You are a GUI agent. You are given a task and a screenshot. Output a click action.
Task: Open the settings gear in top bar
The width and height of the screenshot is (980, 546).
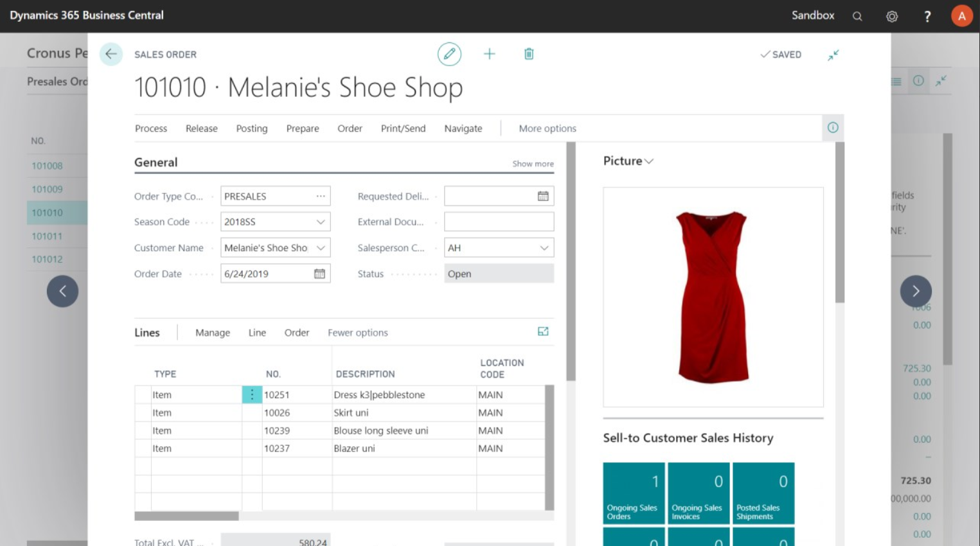click(891, 17)
